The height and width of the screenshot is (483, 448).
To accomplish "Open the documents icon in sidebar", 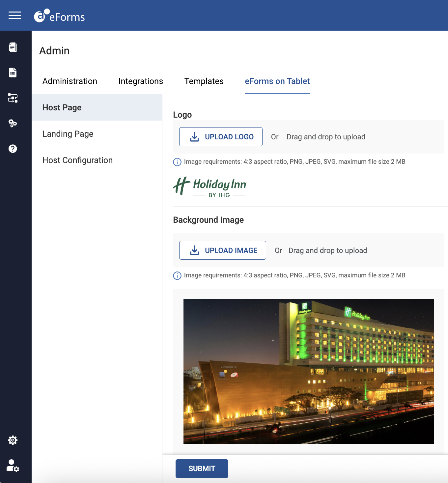I will 13,47.
